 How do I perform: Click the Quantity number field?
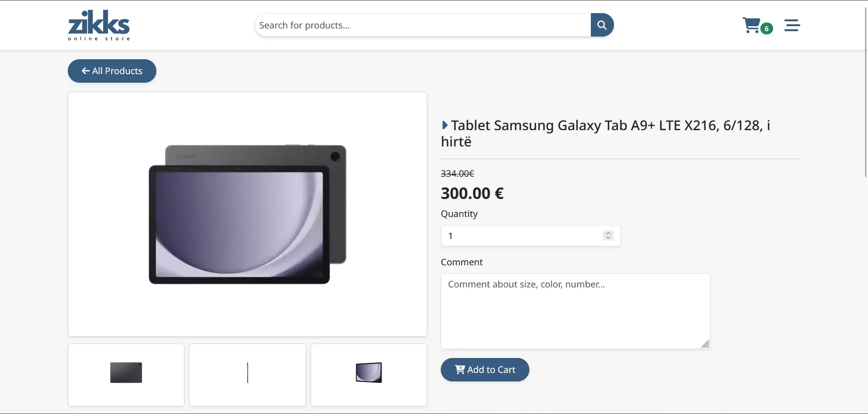pyautogui.click(x=531, y=236)
